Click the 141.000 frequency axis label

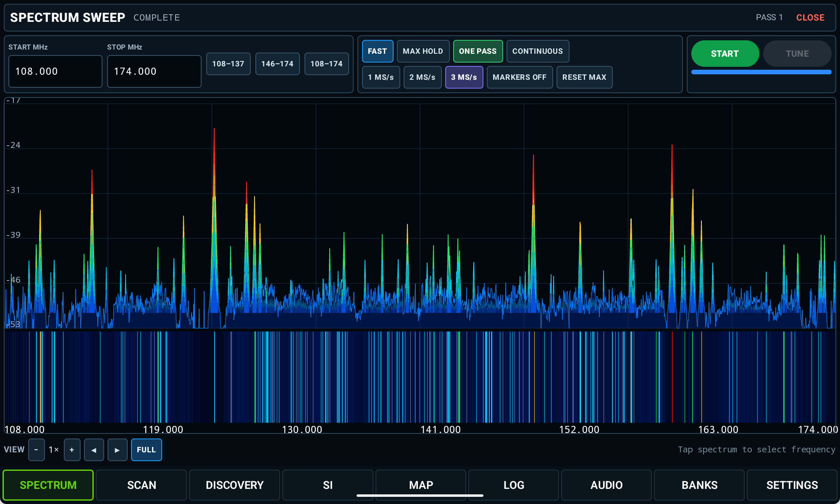(441, 430)
